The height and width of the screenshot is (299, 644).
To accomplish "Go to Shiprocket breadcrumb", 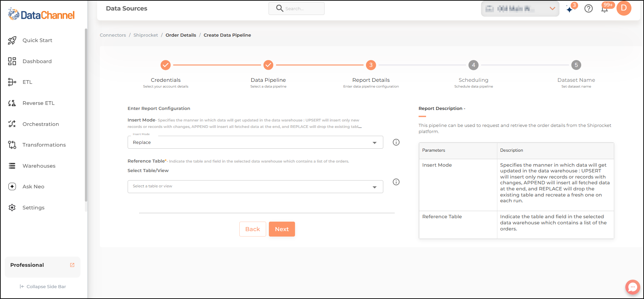I will point(146,35).
